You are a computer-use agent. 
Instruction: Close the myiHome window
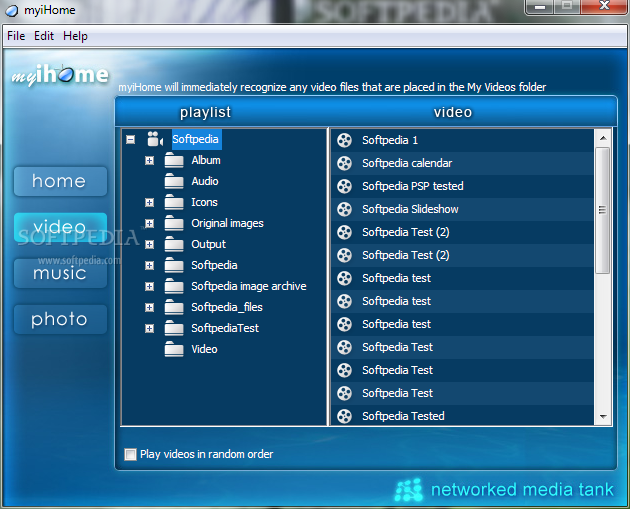(x=604, y=6)
